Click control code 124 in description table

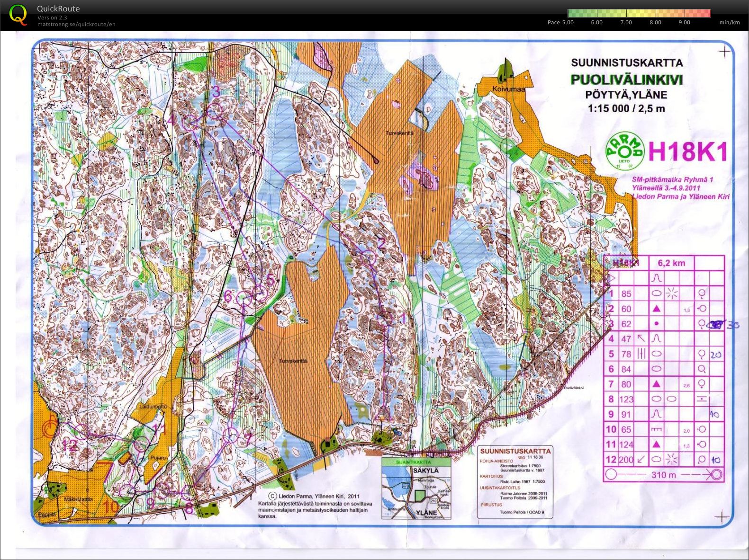(626, 444)
